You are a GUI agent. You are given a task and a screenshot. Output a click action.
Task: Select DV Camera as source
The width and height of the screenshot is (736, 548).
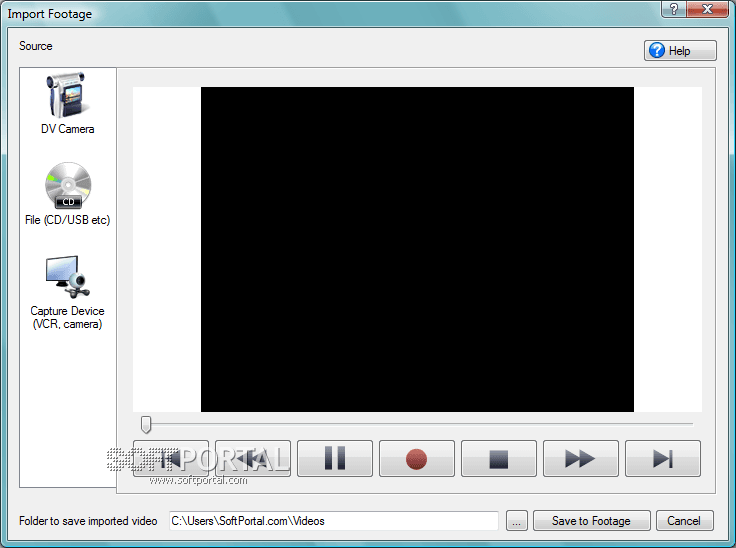click(x=68, y=103)
